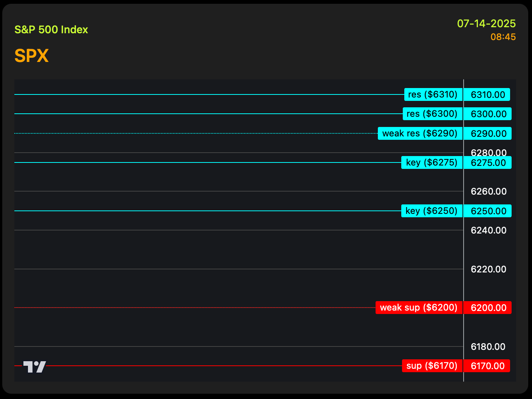Image resolution: width=532 pixels, height=399 pixels.
Task: Click the 6220.00 price scale value
Action: 489,269
